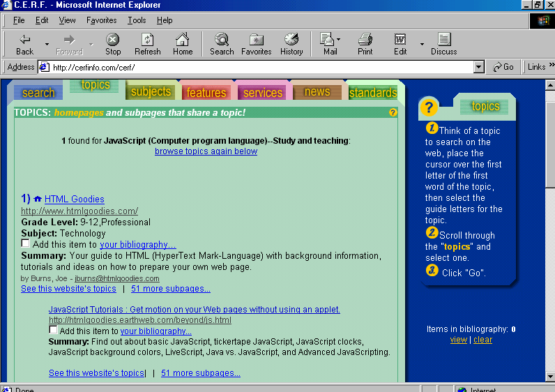Switch to the search tab
The width and height of the screenshot is (555, 392).
38,93
